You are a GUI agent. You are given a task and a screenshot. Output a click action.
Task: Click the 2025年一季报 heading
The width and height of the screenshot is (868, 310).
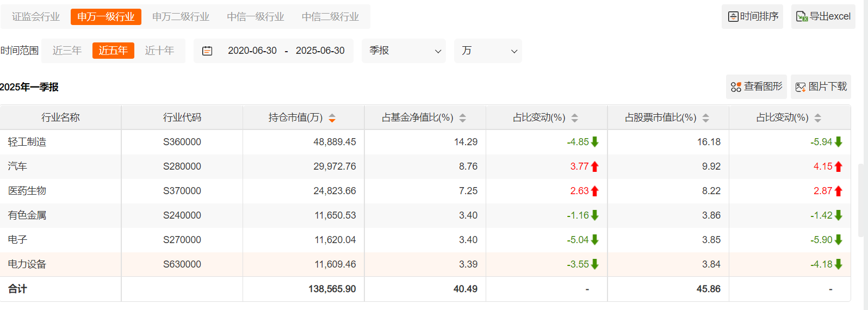point(29,87)
